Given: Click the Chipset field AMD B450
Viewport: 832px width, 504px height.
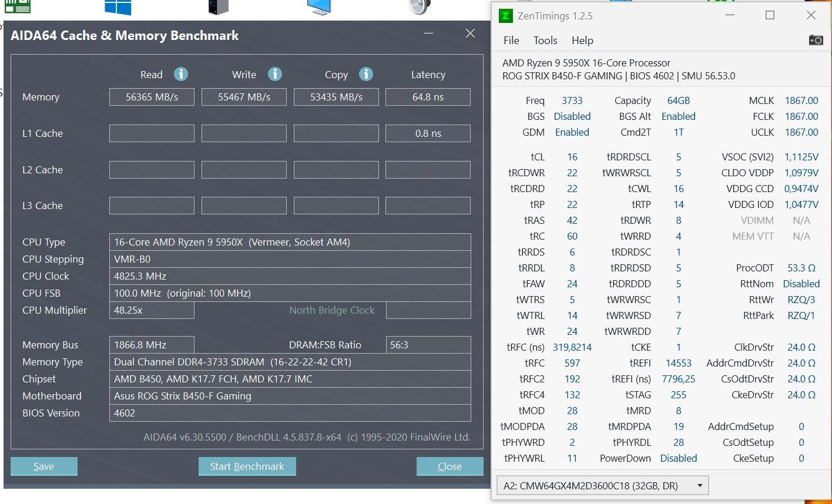Looking at the screenshot, I should coord(290,379).
